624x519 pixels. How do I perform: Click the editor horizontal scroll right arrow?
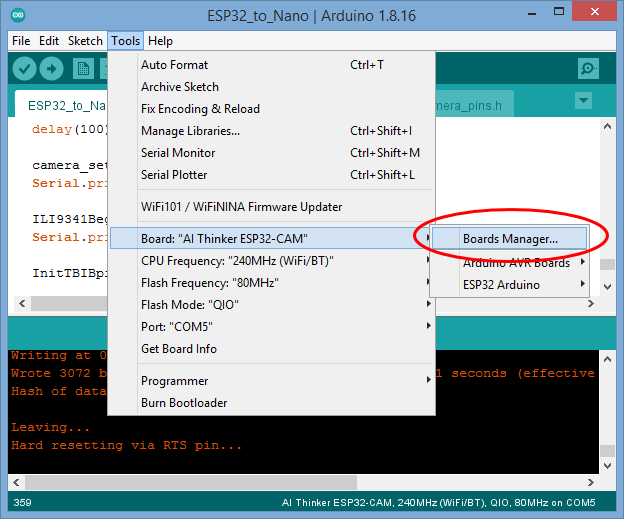[x=591, y=304]
